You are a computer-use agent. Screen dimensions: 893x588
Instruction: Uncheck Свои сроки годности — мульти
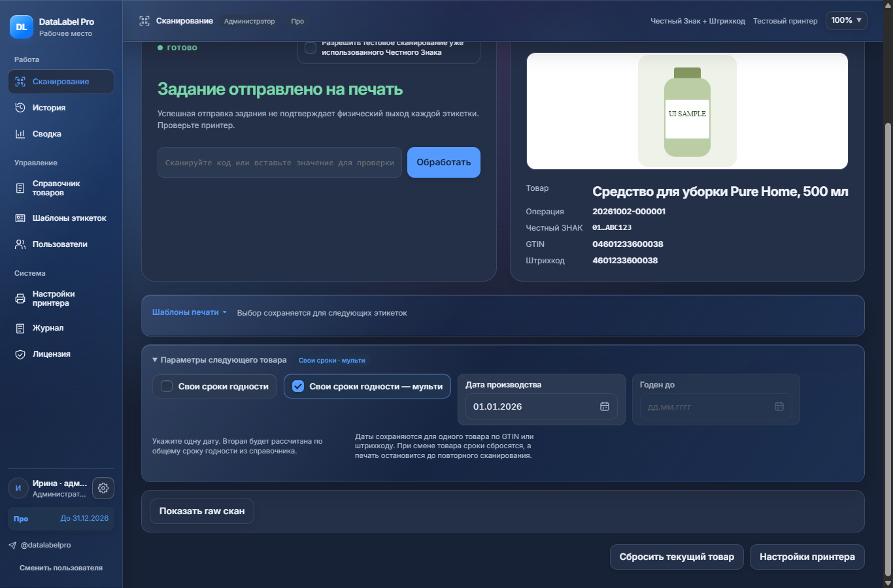tap(298, 386)
